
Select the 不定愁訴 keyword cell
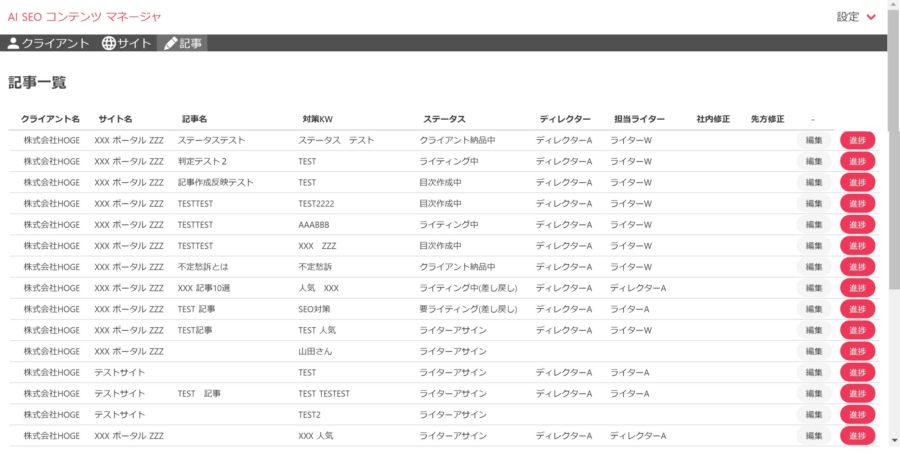point(315,267)
